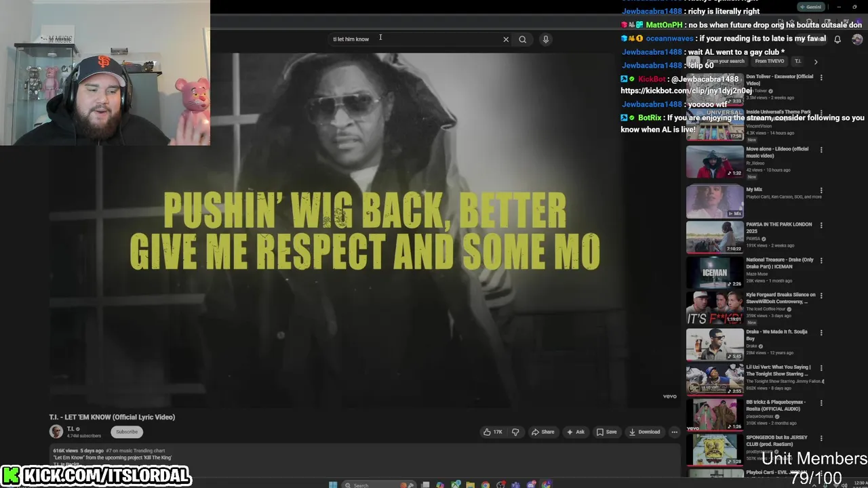Open the 'My Mix' playlist thumbnail

coord(715,201)
